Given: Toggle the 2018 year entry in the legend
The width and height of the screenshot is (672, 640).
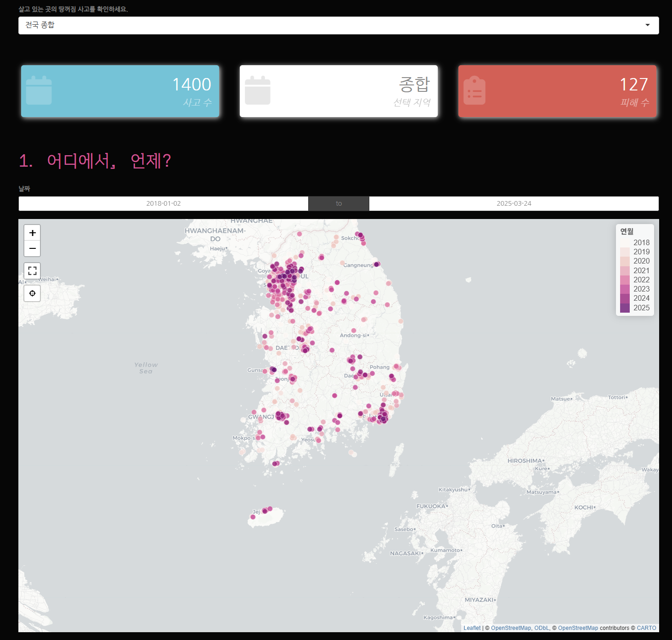Looking at the screenshot, I should pyautogui.click(x=634, y=242).
